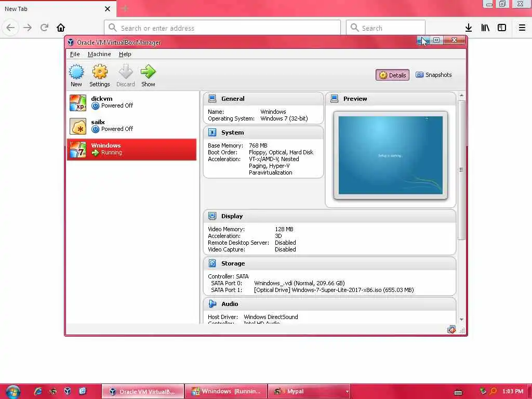Viewport: 532px width, 399px height.
Task: Click the sailx VM icon
Action: [x=78, y=126]
